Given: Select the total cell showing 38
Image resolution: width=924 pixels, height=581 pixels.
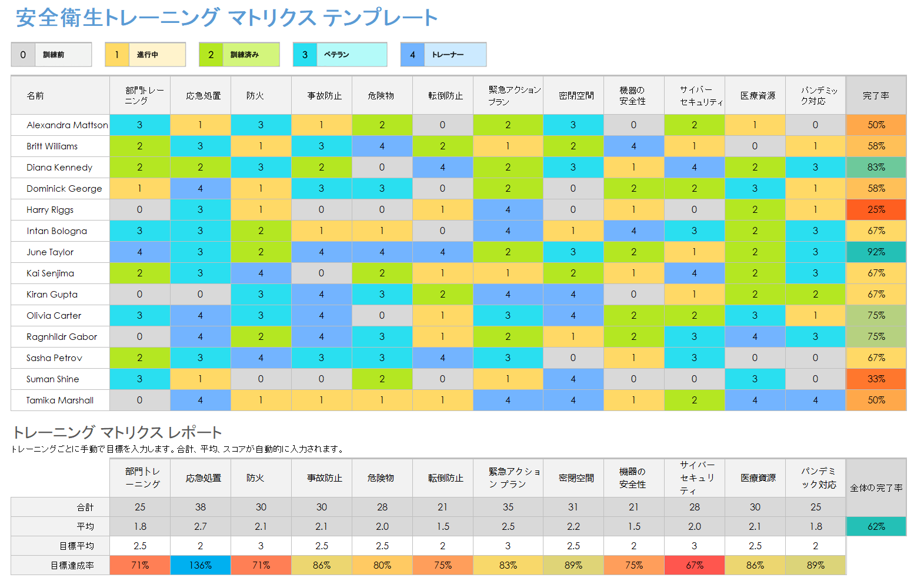Looking at the screenshot, I should tap(201, 507).
